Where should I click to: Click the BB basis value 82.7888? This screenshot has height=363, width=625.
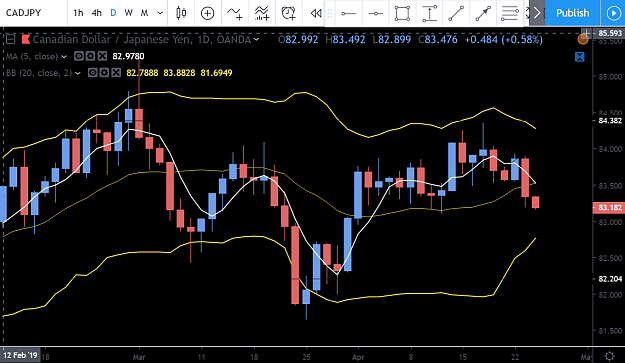pyautogui.click(x=142, y=73)
